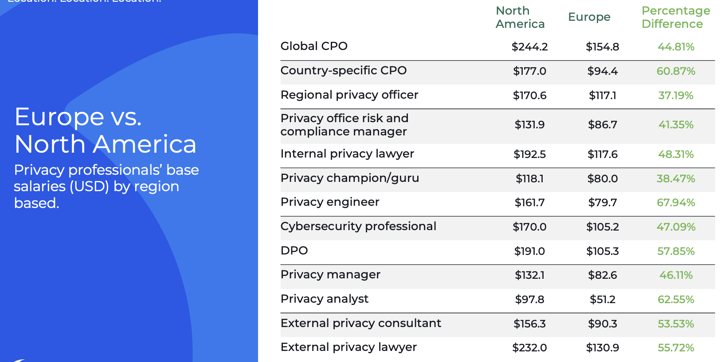The image size is (728, 362).
Task: Select the Internal privacy lawyer row
Action: (497, 154)
